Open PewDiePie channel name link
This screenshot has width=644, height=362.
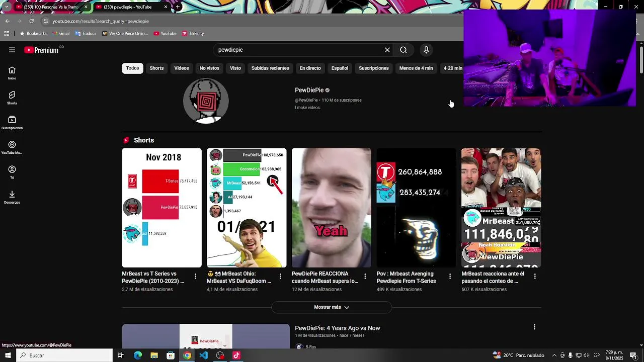pyautogui.click(x=309, y=90)
